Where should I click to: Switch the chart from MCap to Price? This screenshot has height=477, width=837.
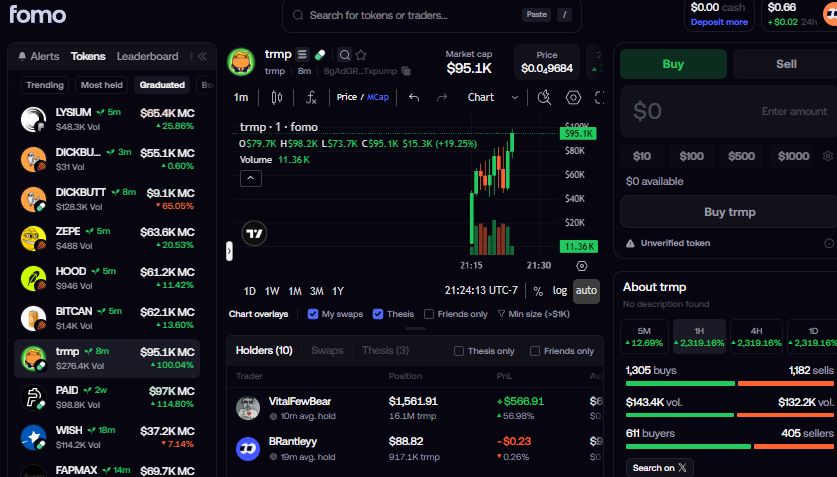tap(346, 97)
